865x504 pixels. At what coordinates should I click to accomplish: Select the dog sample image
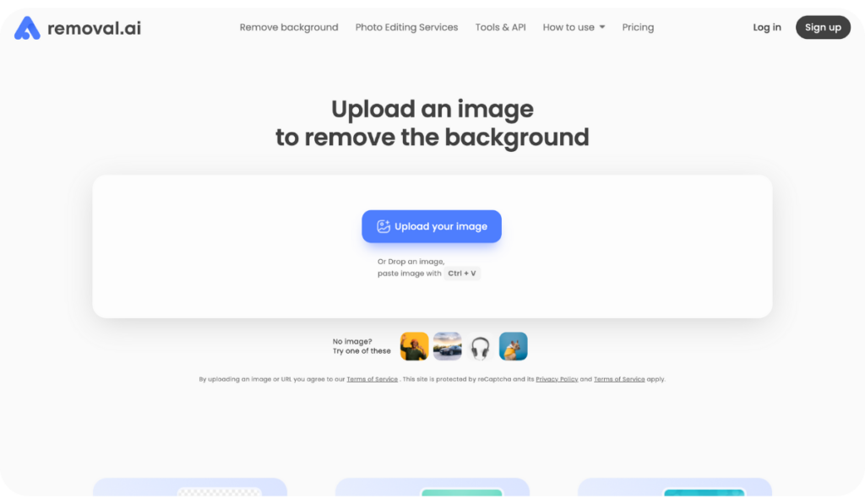513,345
